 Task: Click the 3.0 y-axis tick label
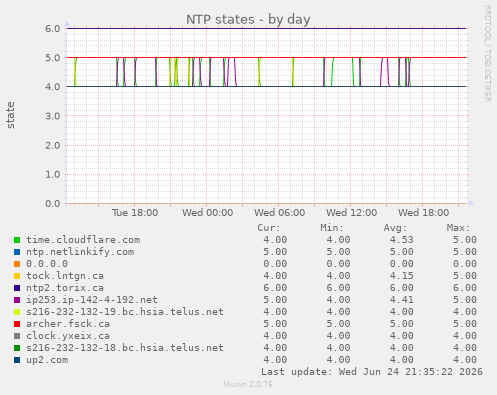click(53, 116)
